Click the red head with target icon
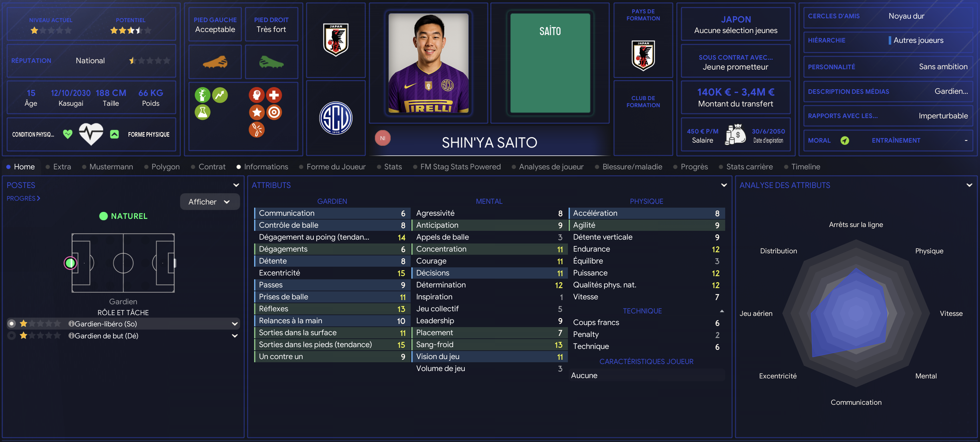 [257, 95]
